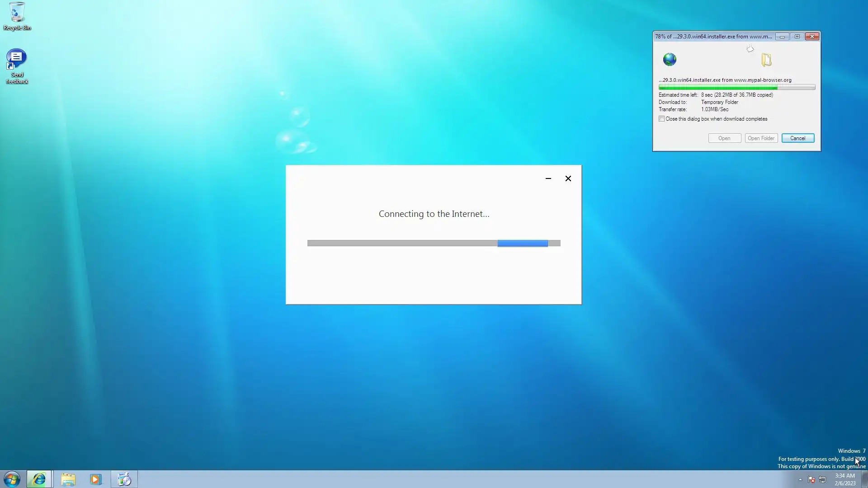Open Windows Explorer folder taskbar icon
868x488 pixels.
(68, 479)
